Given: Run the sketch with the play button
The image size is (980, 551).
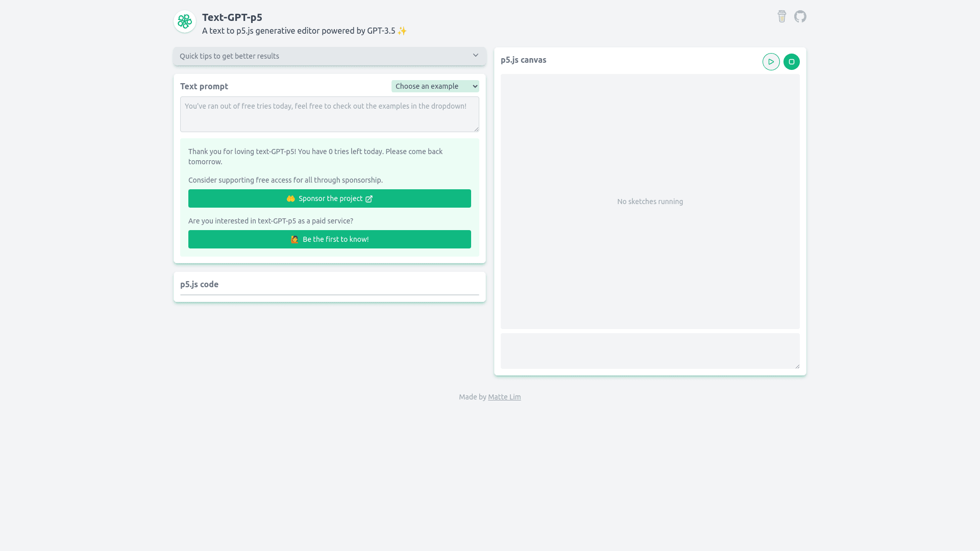Looking at the screenshot, I should [x=771, y=62].
